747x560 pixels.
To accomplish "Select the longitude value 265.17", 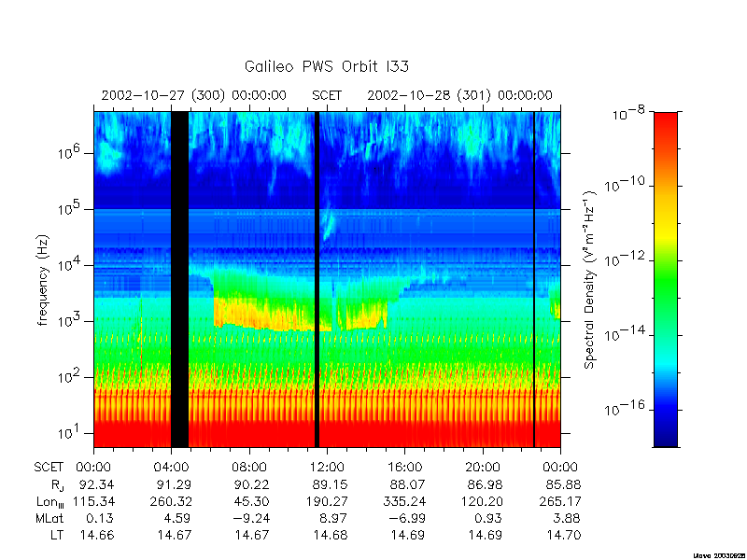I will click(559, 501).
